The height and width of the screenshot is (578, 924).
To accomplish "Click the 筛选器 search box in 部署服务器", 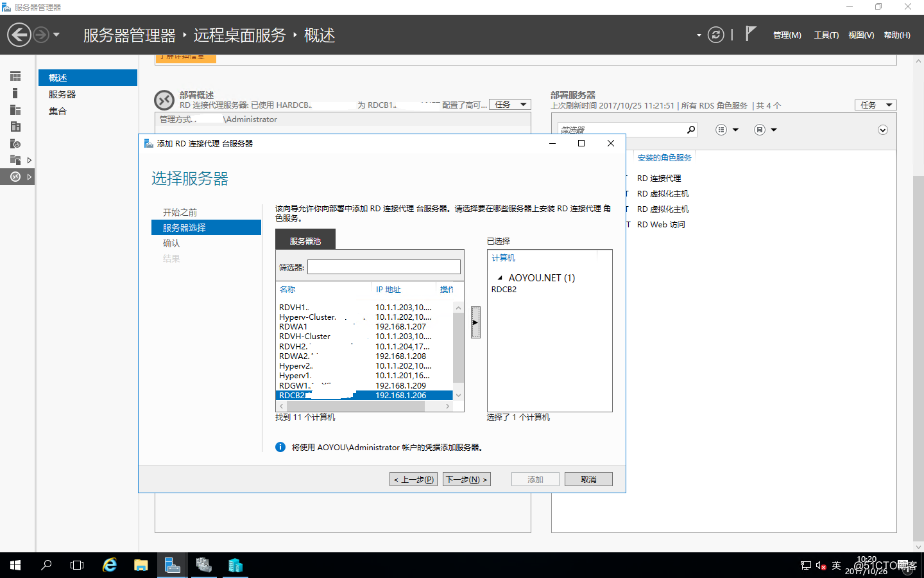I will click(x=621, y=130).
